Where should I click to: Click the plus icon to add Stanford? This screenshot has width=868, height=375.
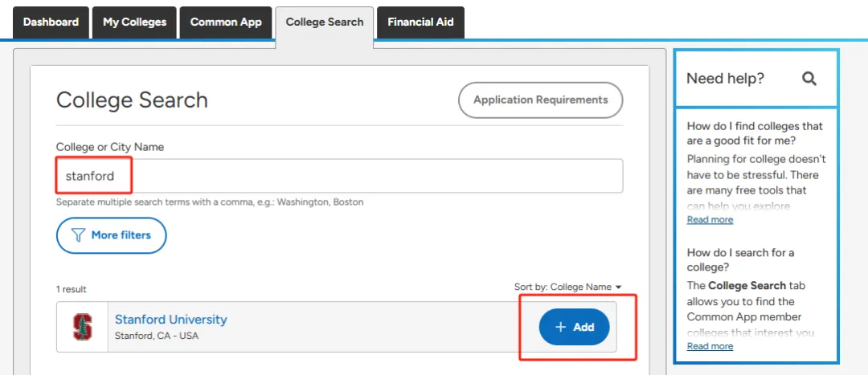click(561, 327)
